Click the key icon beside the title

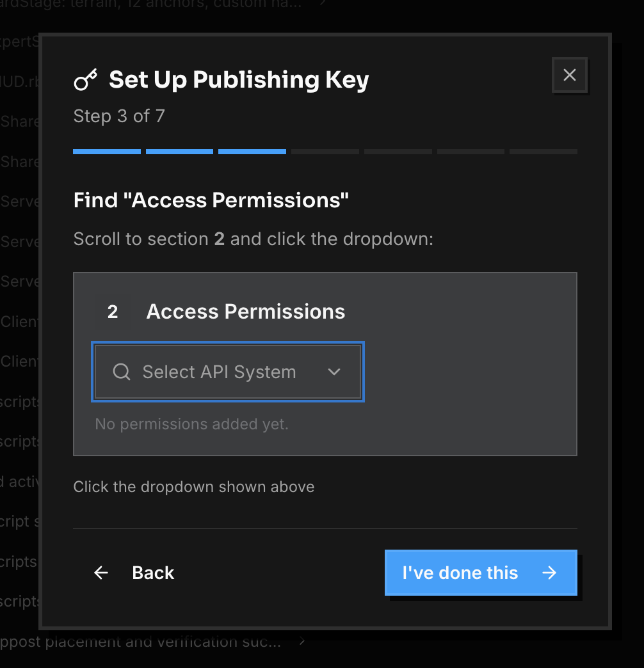point(86,80)
